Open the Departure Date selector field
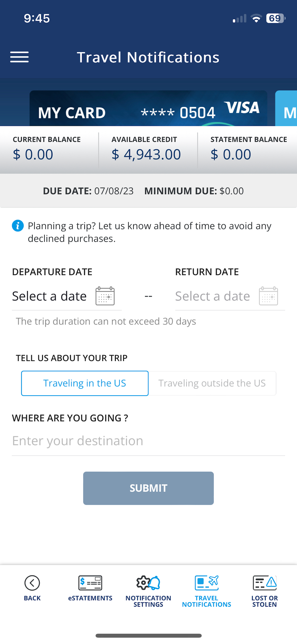 (49, 296)
